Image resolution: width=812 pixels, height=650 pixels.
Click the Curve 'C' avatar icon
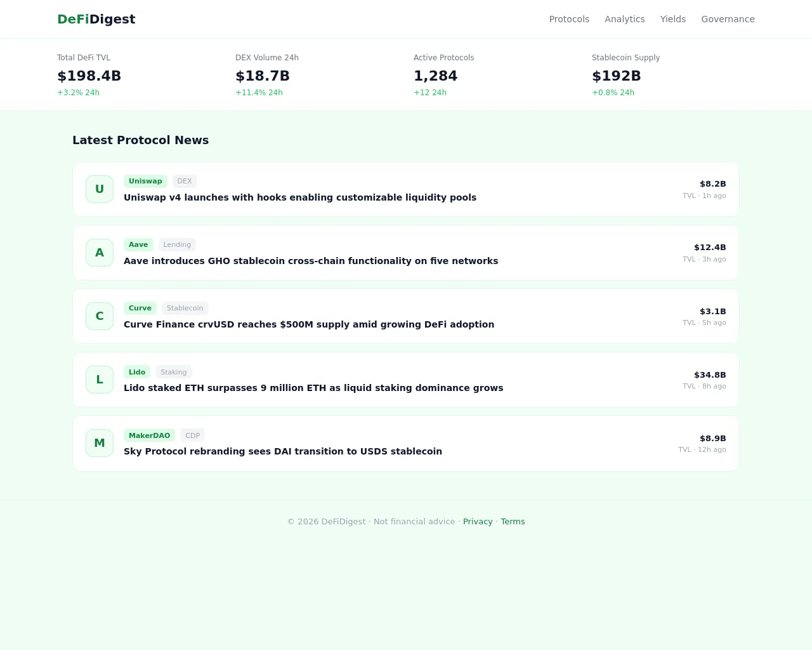click(100, 316)
